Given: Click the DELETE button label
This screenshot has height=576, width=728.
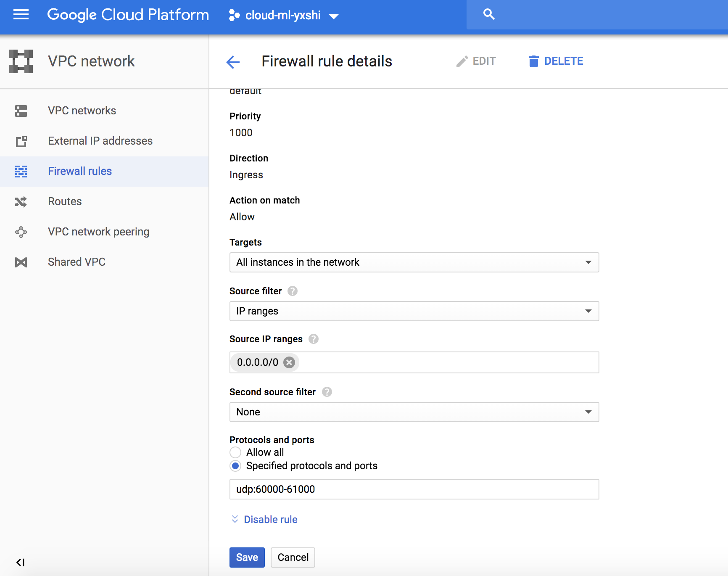Looking at the screenshot, I should (564, 61).
